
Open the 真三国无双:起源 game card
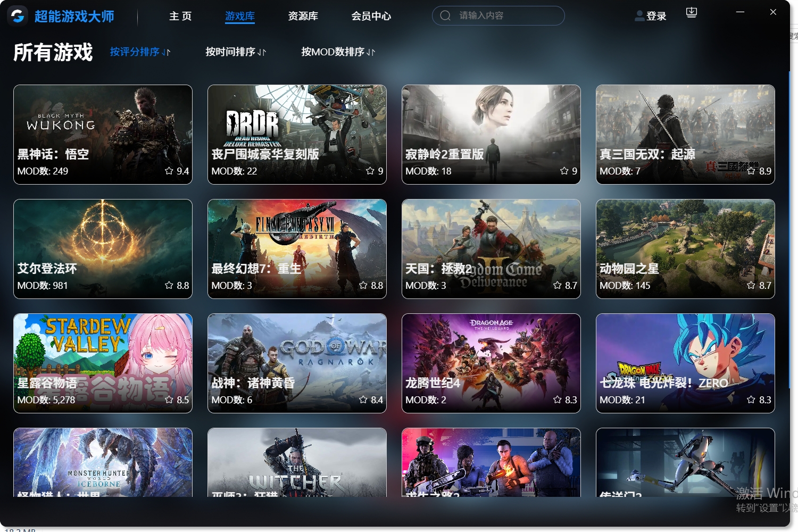pos(685,135)
